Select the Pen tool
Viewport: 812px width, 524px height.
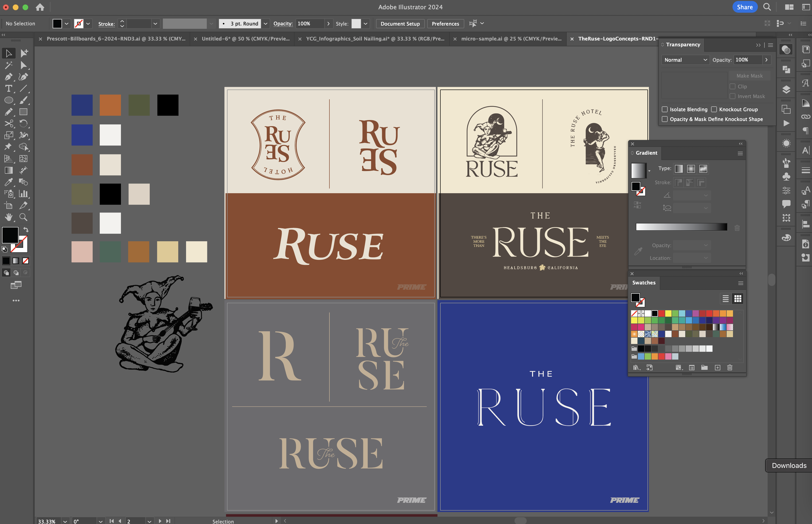click(9, 77)
